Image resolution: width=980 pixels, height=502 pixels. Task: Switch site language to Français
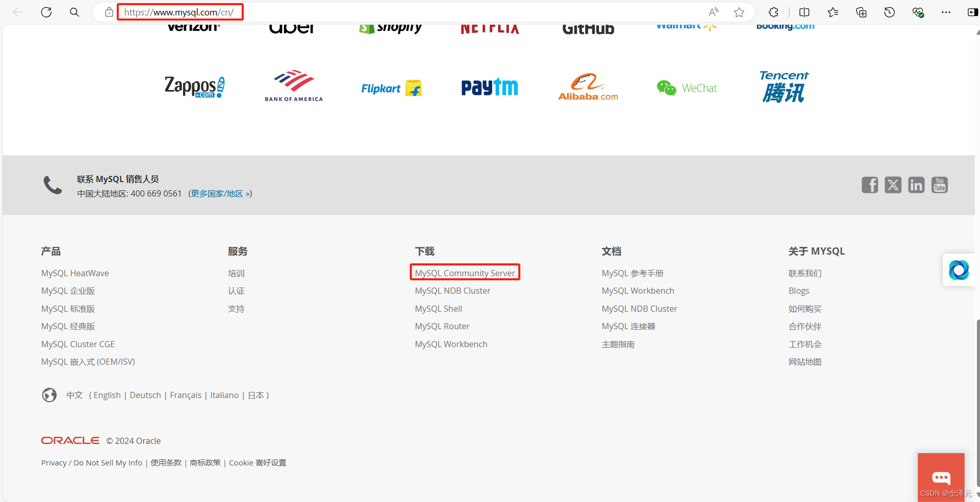click(186, 395)
